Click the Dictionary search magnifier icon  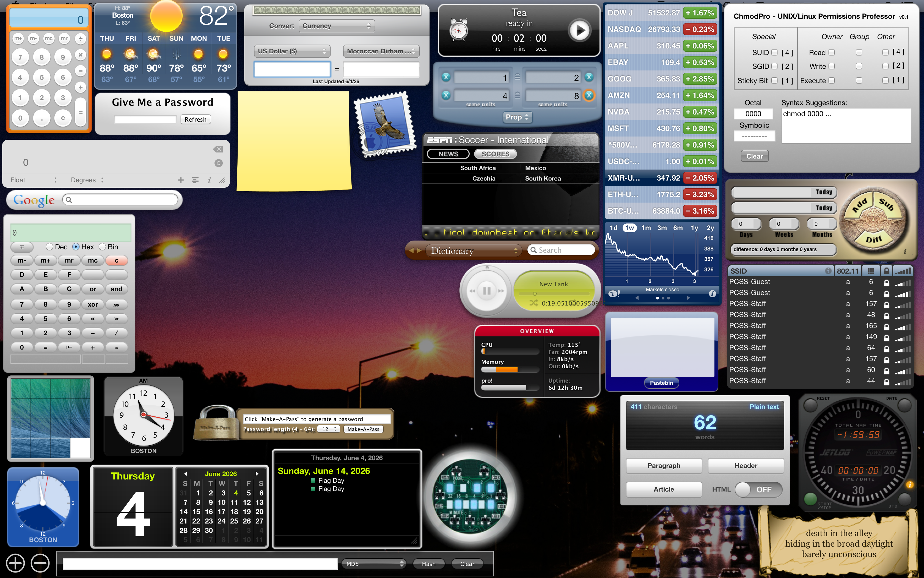point(534,250)
